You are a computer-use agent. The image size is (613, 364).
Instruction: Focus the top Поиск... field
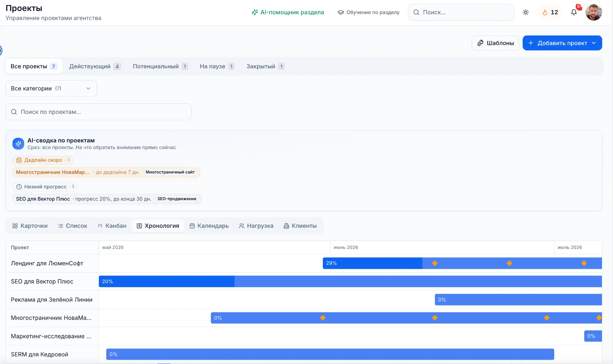pyautogui.click(x=461, y=12)
